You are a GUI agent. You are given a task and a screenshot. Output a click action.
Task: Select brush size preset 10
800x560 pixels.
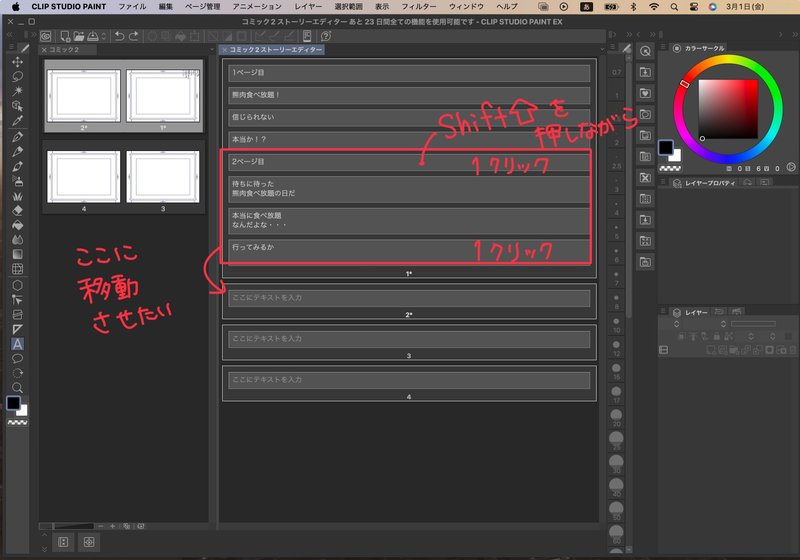[616, 325]
